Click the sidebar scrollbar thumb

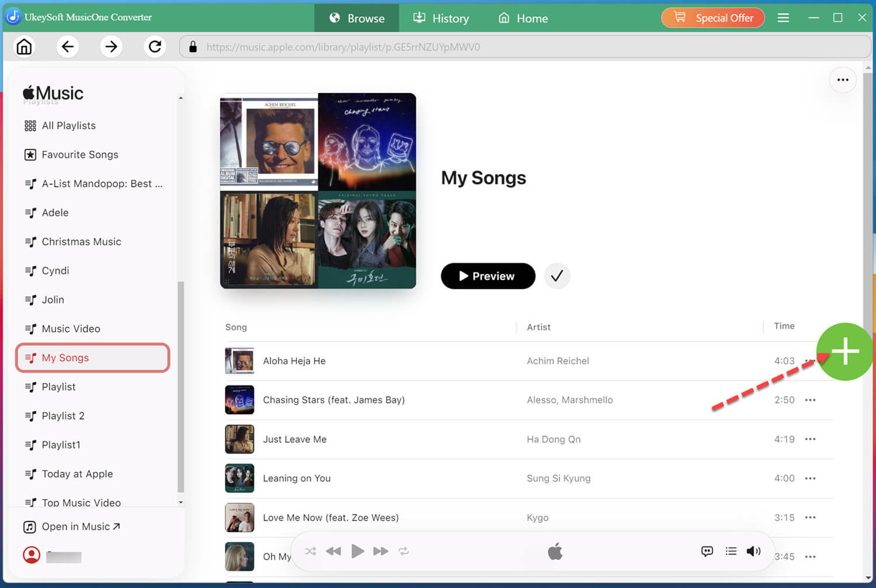click(180, 387)
